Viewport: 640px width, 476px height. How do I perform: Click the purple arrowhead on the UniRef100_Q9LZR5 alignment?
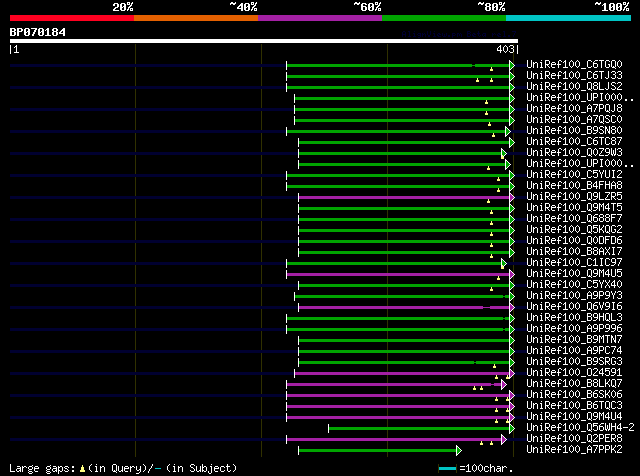512,197
